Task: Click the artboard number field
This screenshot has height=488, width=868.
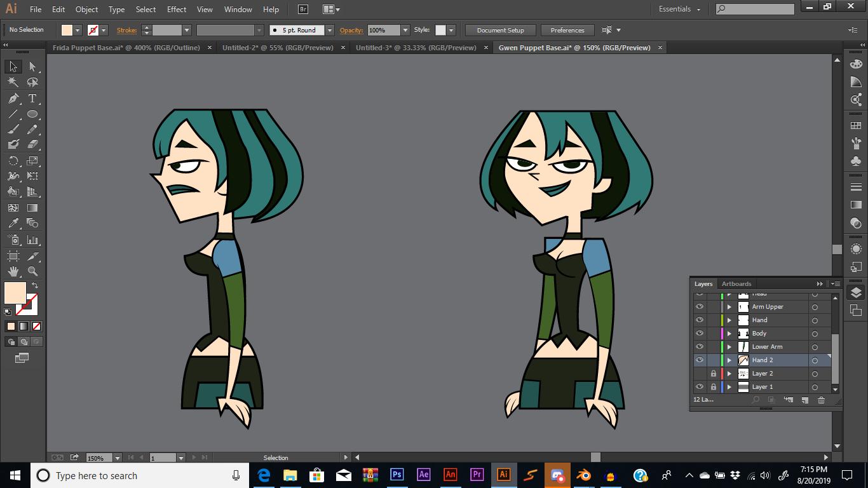Action: point(163,457)
